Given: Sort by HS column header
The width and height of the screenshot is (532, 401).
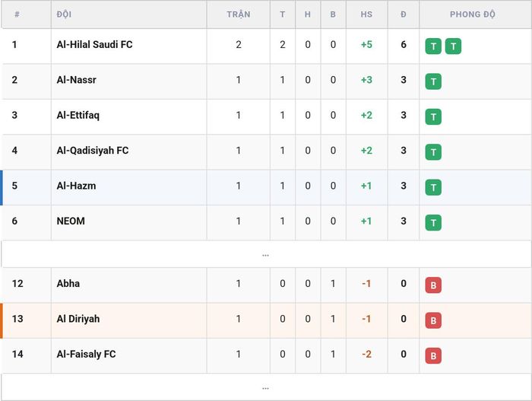Looking at the screenshot, I should coord(366,14).
